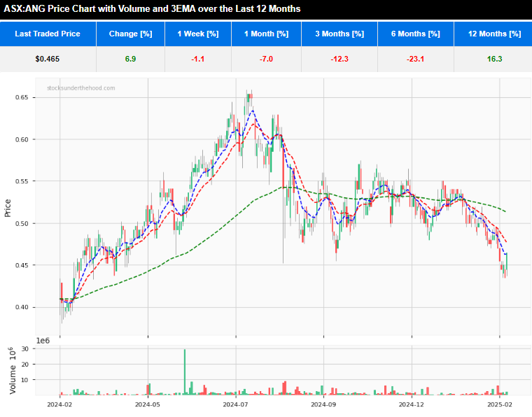Screen dimensions: 532x417
Task: Click the 'Price' y-axis title
Action: click(x=8, y=208)
